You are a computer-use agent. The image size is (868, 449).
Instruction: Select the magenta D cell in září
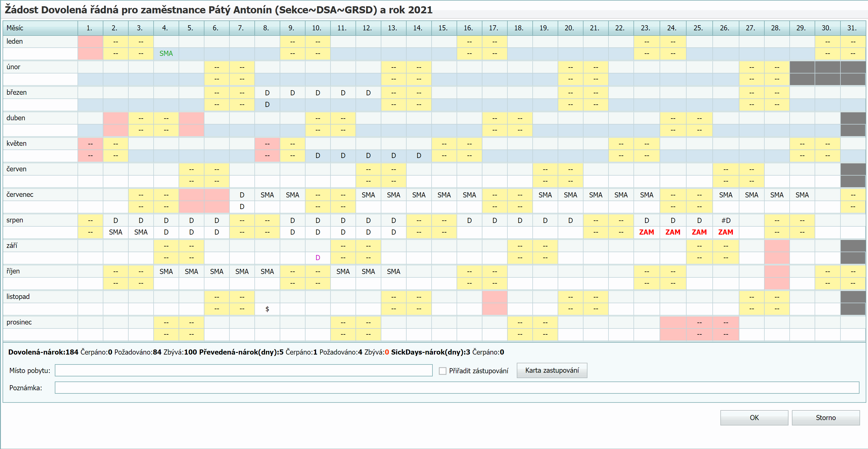tap(318, 258)
